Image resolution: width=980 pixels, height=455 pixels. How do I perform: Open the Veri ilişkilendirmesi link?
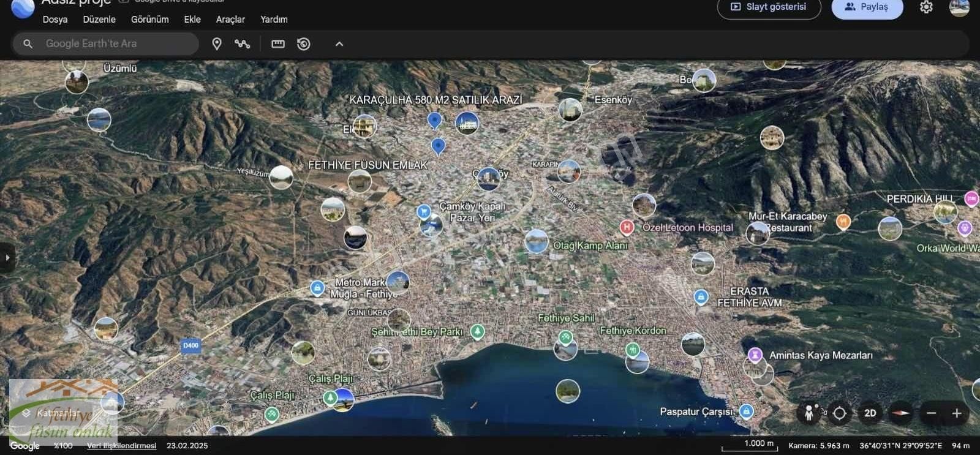point(121,446)
